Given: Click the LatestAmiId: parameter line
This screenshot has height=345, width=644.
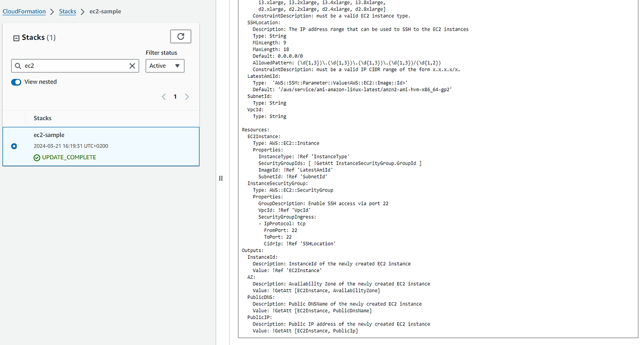Looking at the screenshot, I should [x=264, y=76].
